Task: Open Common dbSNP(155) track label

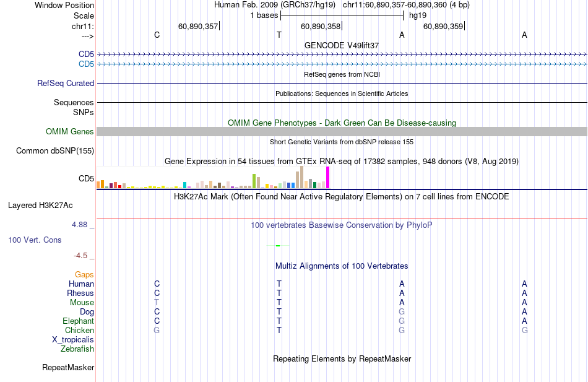Action: click(x=55, y=151)
